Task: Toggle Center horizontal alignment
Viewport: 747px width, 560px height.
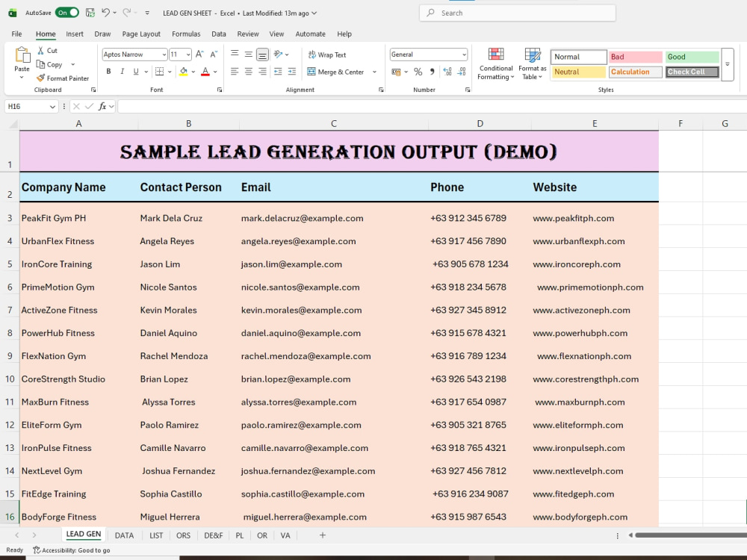Action: click(x=249, y=72)
